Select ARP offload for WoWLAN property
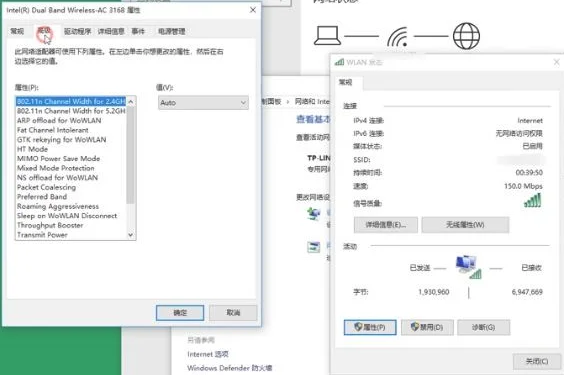This screenshot has height=375, width=564. (x=59, y=120)
